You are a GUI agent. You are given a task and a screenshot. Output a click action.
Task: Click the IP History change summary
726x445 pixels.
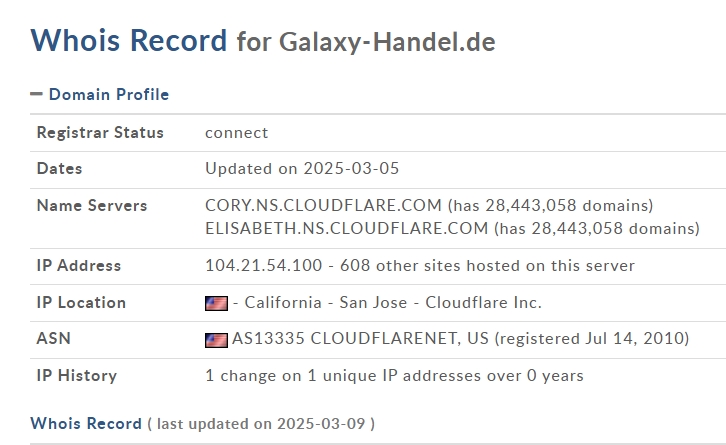[x=394, y=376]
